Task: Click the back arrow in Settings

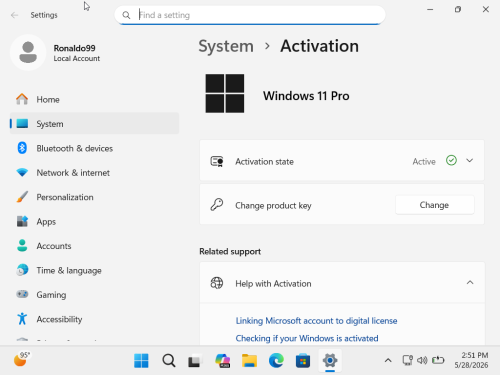Action: tap(14, 15)
